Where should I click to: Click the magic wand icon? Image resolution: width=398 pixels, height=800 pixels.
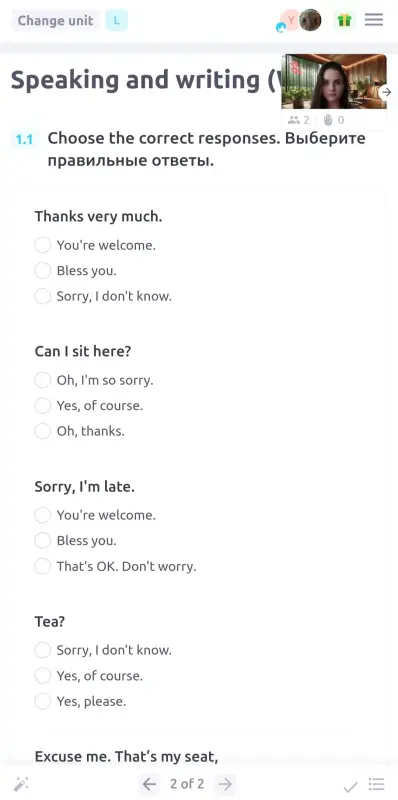tap(21, 784)
